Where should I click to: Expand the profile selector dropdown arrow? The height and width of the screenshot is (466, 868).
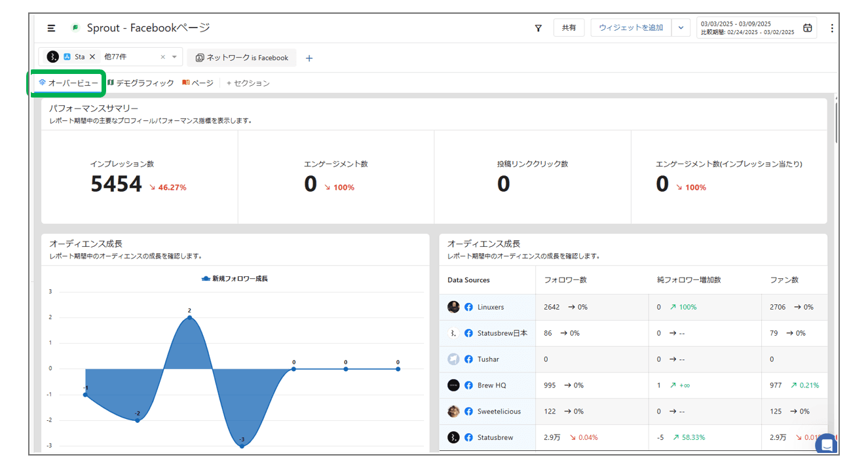(x=174, y=57)
